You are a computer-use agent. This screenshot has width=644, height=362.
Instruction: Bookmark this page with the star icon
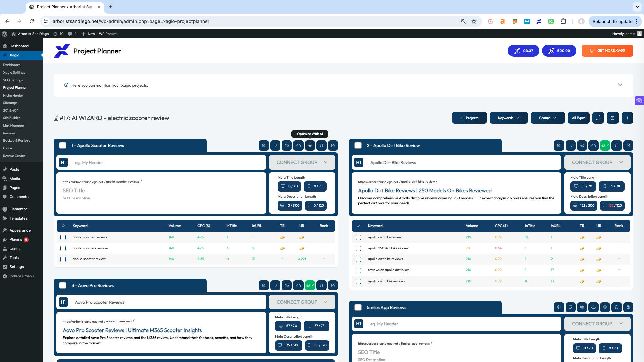474,21
